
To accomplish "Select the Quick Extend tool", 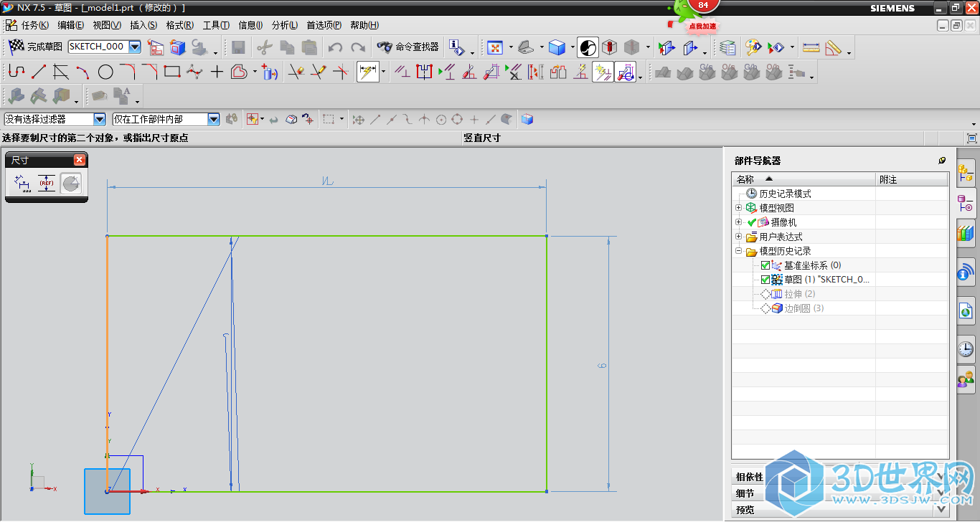I will click(319, 72).
